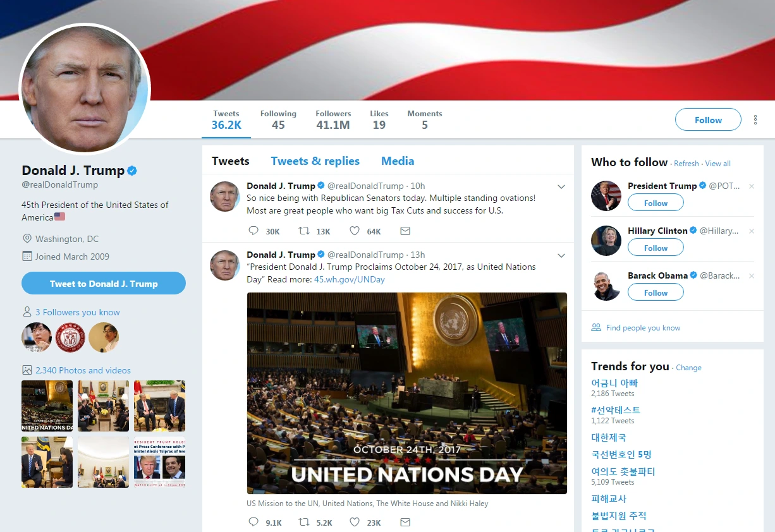Dismiss President Trump follow suggestion
Image resolution: width=775 pixels, height=532 pixels.
coord(752,186)
